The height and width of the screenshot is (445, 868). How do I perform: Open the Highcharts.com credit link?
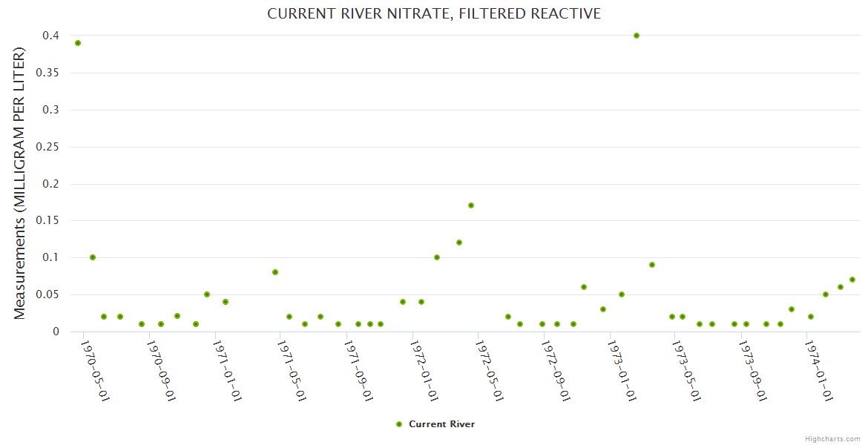coord(832,438)
